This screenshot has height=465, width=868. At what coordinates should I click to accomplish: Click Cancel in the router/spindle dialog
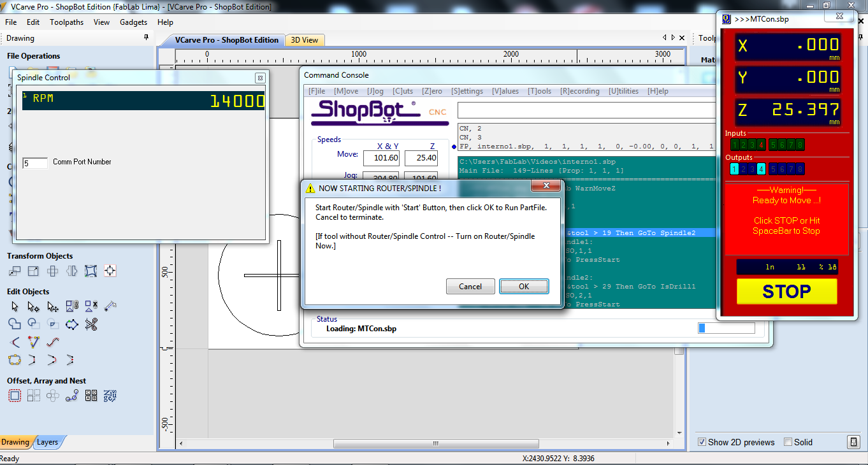470,286
